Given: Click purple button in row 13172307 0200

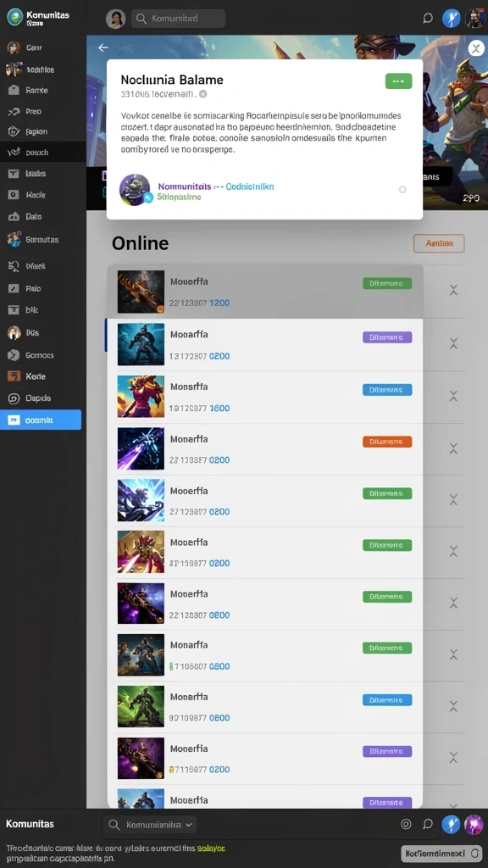Looking at the screenshot, I should pos(387,337).
